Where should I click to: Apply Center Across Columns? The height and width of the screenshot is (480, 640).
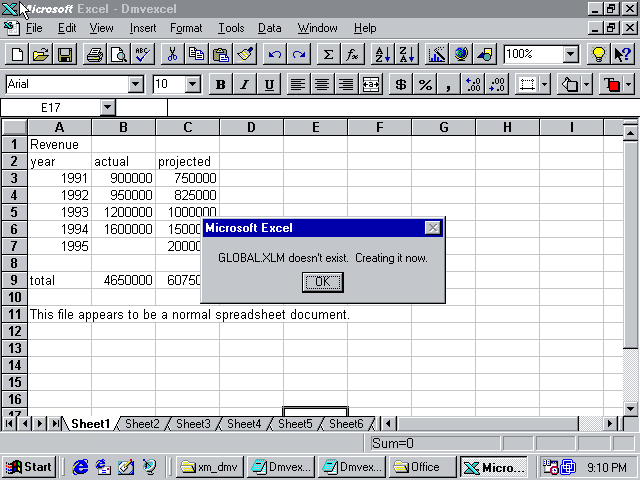point(371,84)
